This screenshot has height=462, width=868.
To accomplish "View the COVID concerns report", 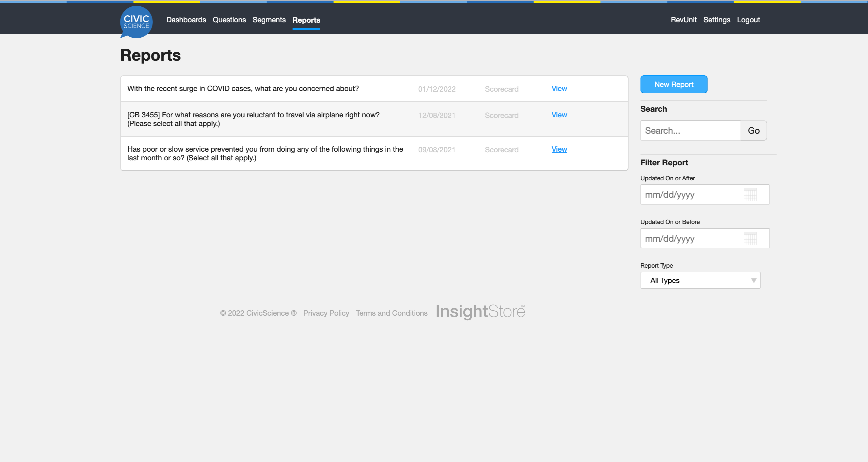I will coord(559,89).
